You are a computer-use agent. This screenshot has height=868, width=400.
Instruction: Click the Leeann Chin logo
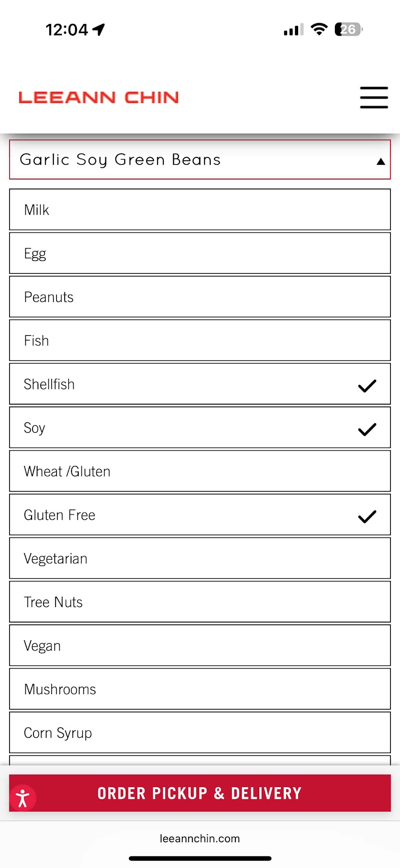click(99, 97)
